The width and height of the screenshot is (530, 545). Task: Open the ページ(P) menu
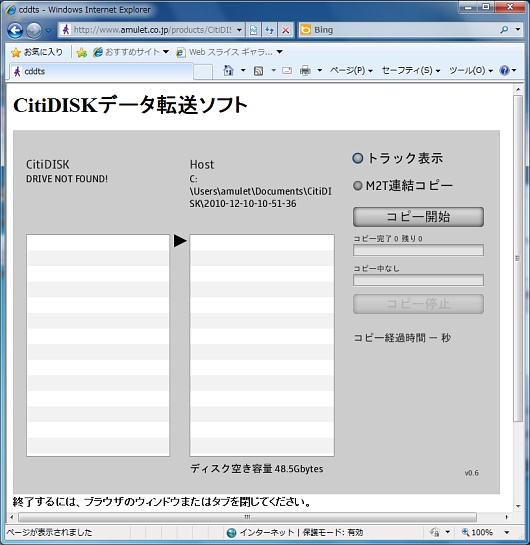click(351, 71)
